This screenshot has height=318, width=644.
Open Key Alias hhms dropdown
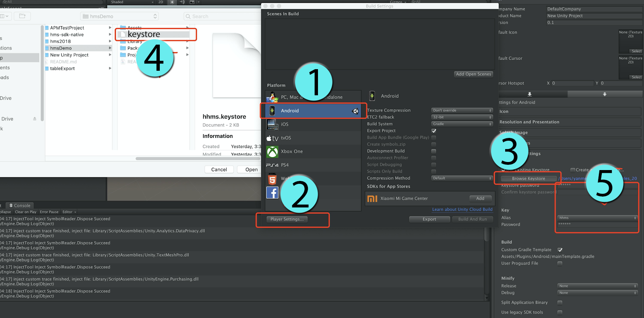coord(598,218)
